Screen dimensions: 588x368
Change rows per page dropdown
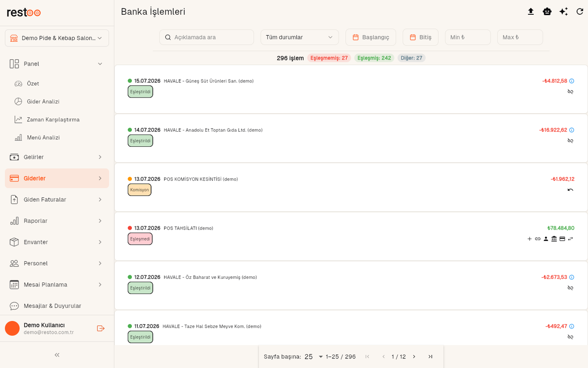[x=313, y=357]
